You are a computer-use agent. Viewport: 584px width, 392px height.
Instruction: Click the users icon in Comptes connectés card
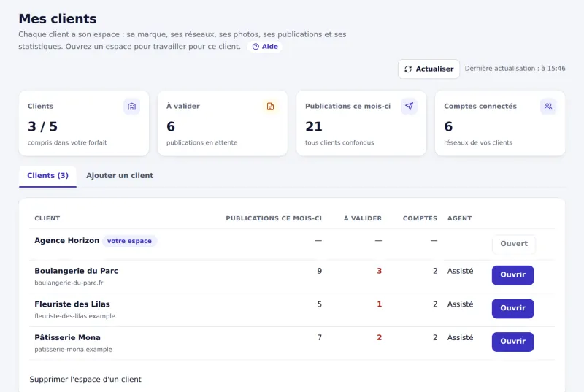[548, 107]
